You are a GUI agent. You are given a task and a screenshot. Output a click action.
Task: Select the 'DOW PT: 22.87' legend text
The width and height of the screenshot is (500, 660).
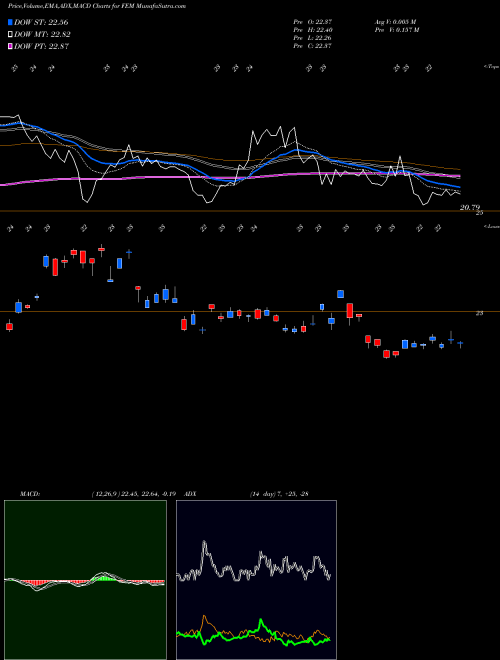click(x=41, y=46)
